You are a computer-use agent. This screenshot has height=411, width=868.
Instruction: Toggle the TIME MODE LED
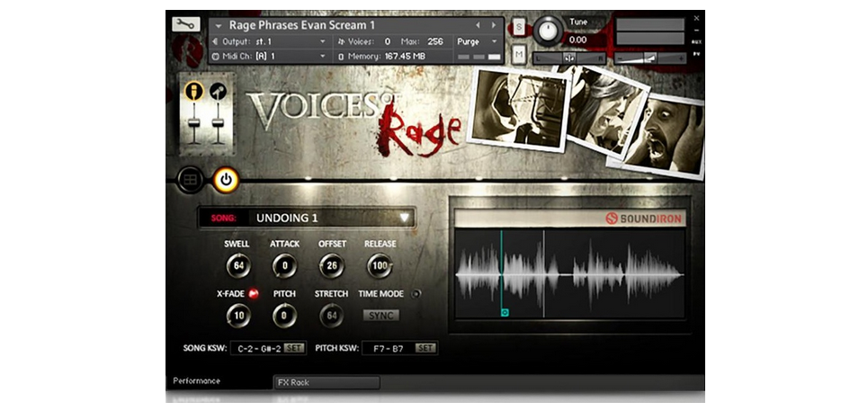tap(416, 294)
